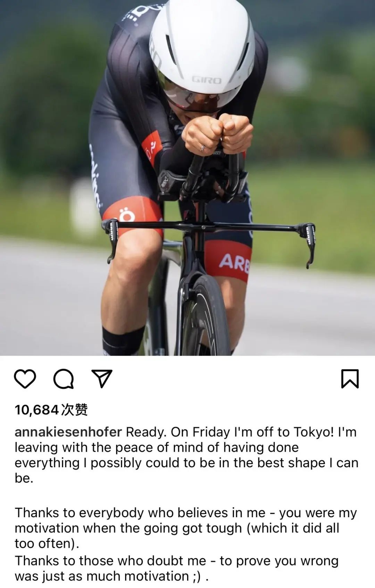Share the post using the paper plane icon
This screenshot has height=588, width=375.
pyautogui.click(x=102, y=378)
